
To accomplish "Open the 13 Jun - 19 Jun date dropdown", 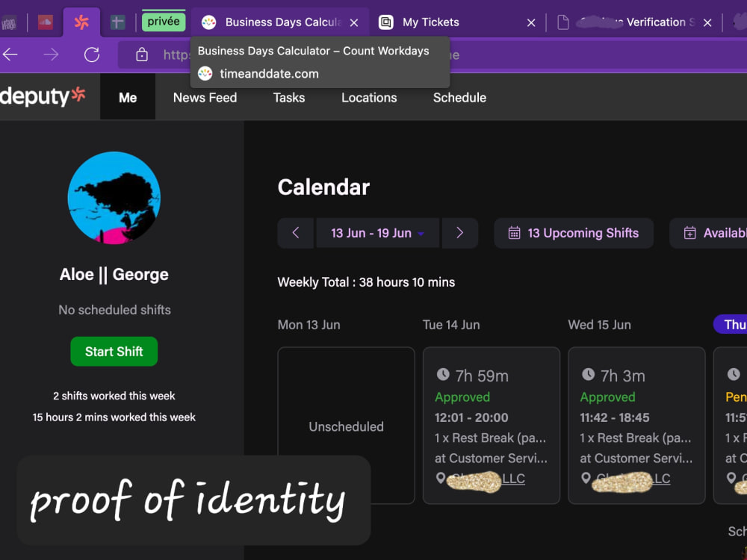I will (377, 233).
